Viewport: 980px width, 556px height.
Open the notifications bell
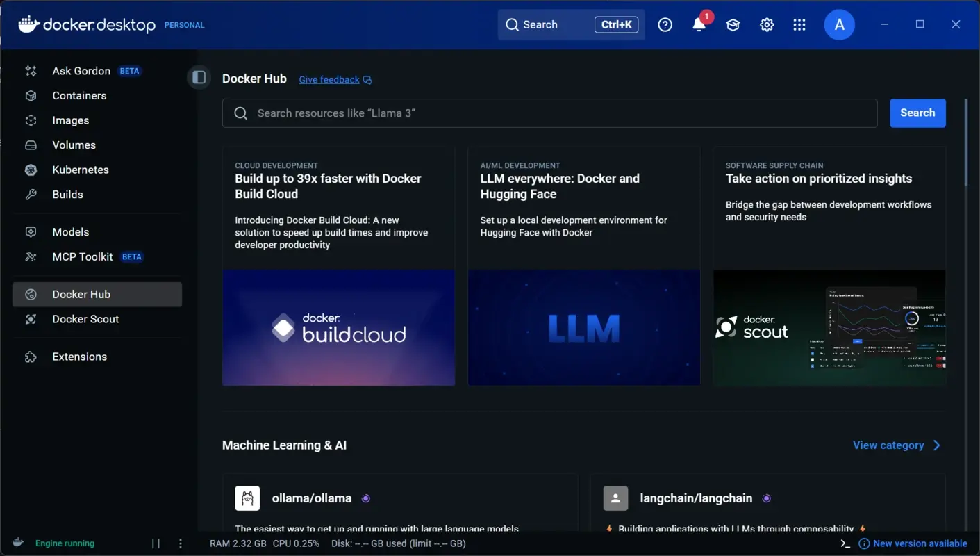pyautogui.click(x=699, y=24)
